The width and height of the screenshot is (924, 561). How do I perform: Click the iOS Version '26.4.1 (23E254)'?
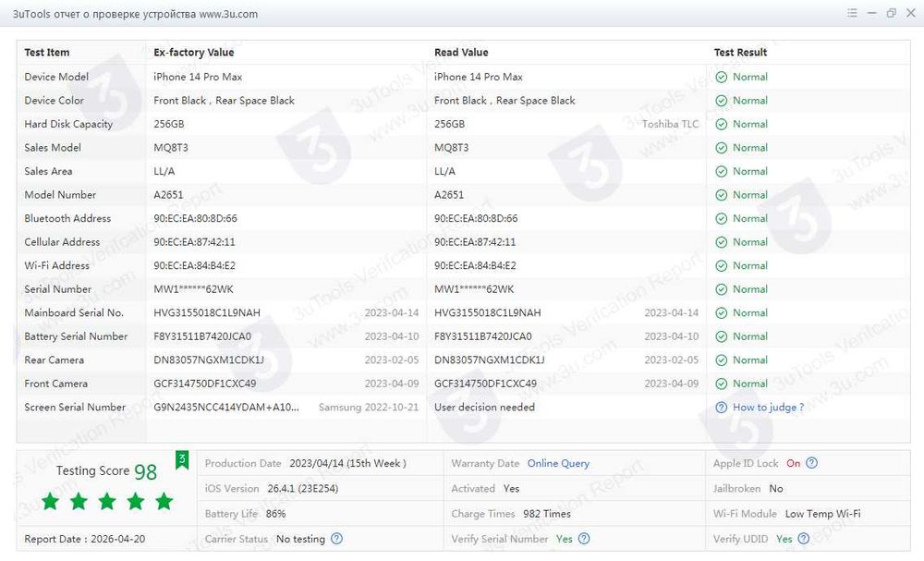coord(302,489)
